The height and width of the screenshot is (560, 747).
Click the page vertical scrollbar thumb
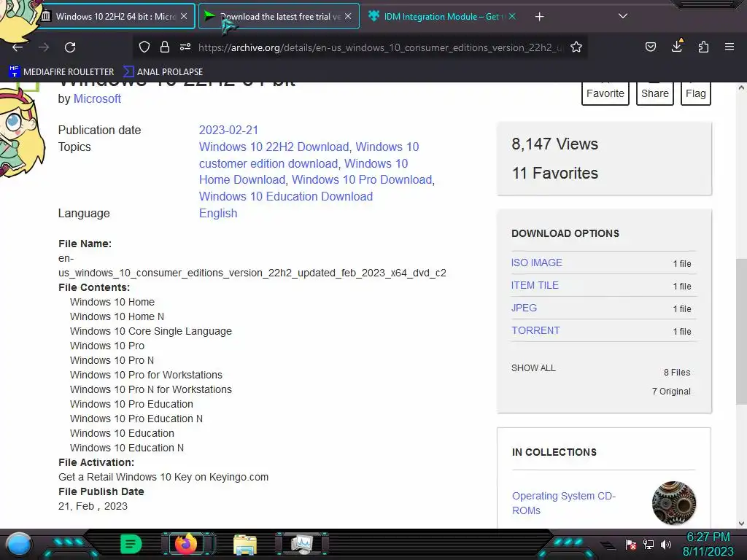(741, 332)
